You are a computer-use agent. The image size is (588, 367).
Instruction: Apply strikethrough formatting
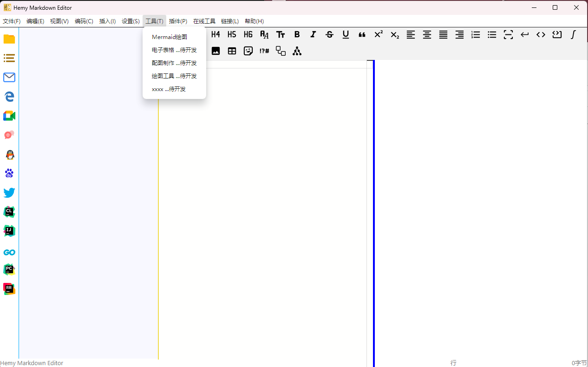tap(329, 34)
